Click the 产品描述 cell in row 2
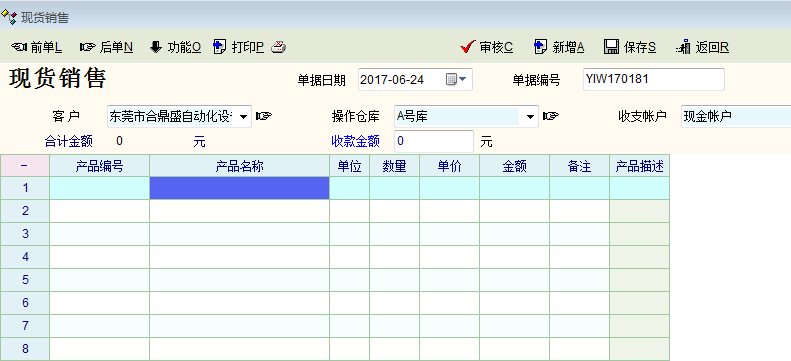Screen dimensions: 791x361 point(640,211)
